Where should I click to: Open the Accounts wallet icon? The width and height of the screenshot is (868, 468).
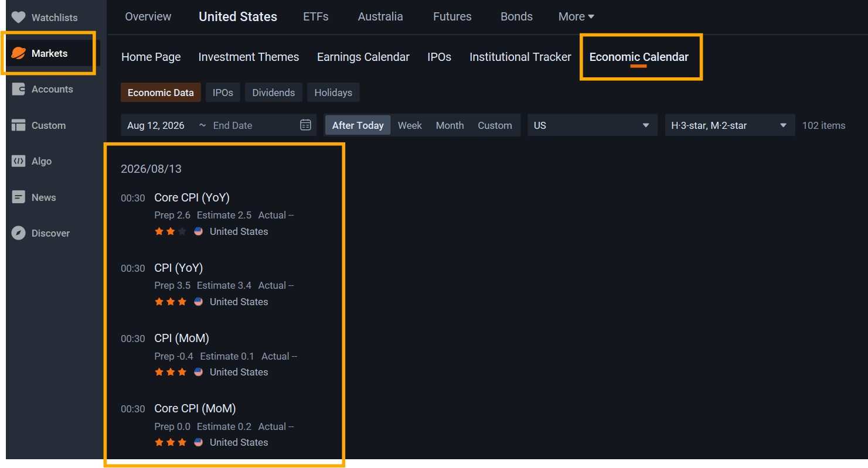[x=19, y=89]
